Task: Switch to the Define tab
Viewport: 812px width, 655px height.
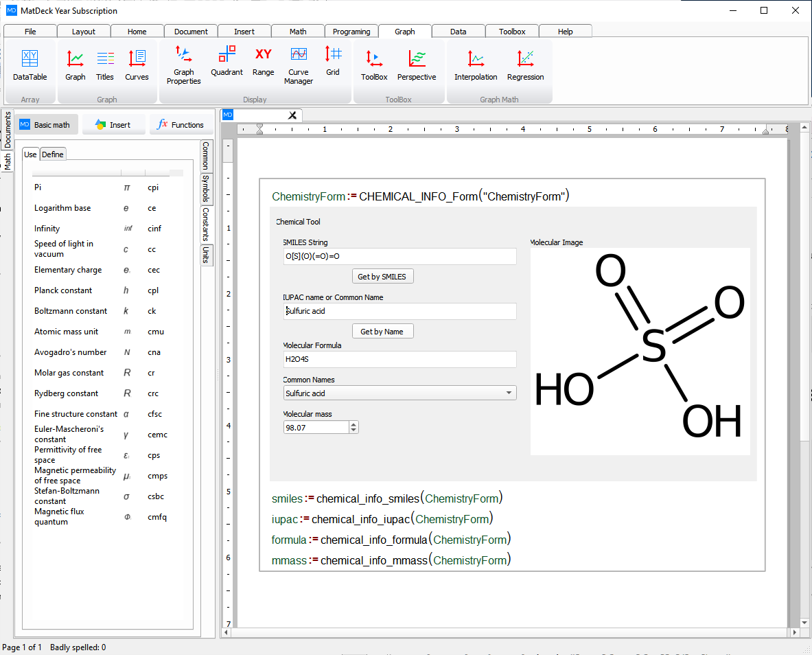Action: coord(53,154)
